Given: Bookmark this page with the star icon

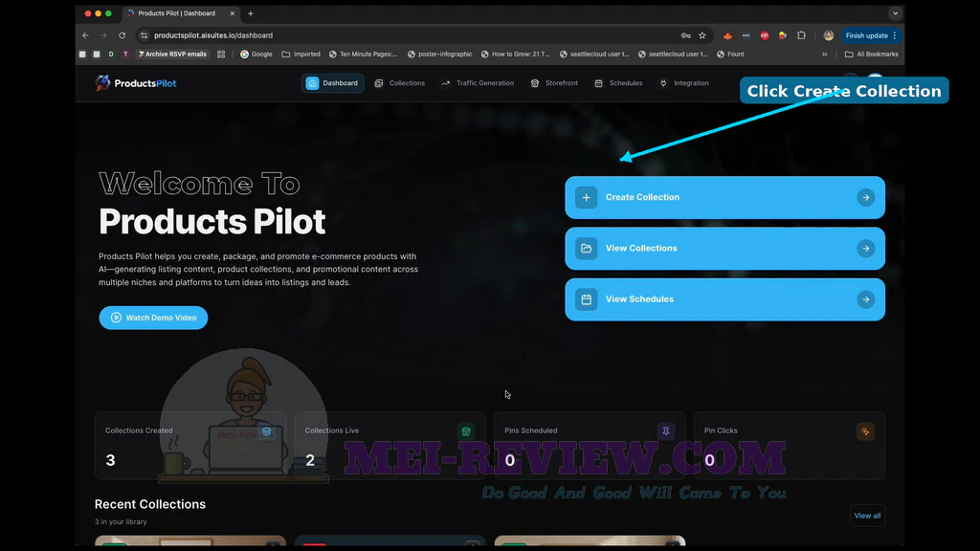Looking at the screenshot, I should pyautogui.click(x=702, y=35).
